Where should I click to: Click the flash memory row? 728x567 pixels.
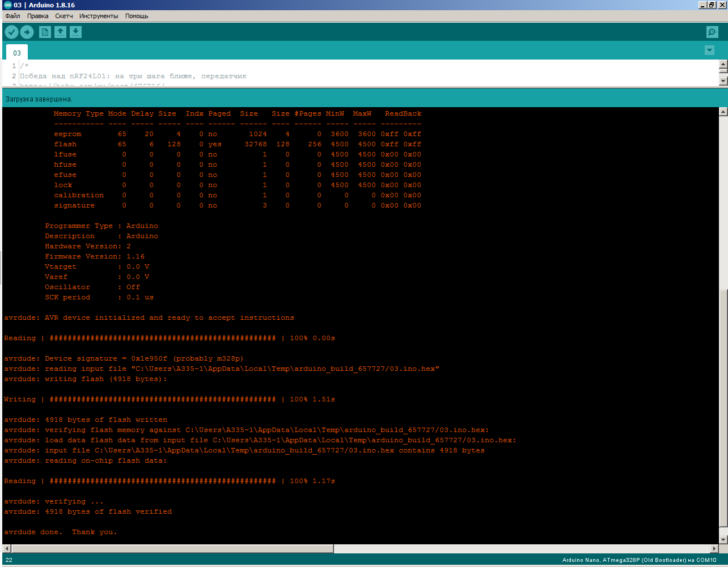pos(238,144)
